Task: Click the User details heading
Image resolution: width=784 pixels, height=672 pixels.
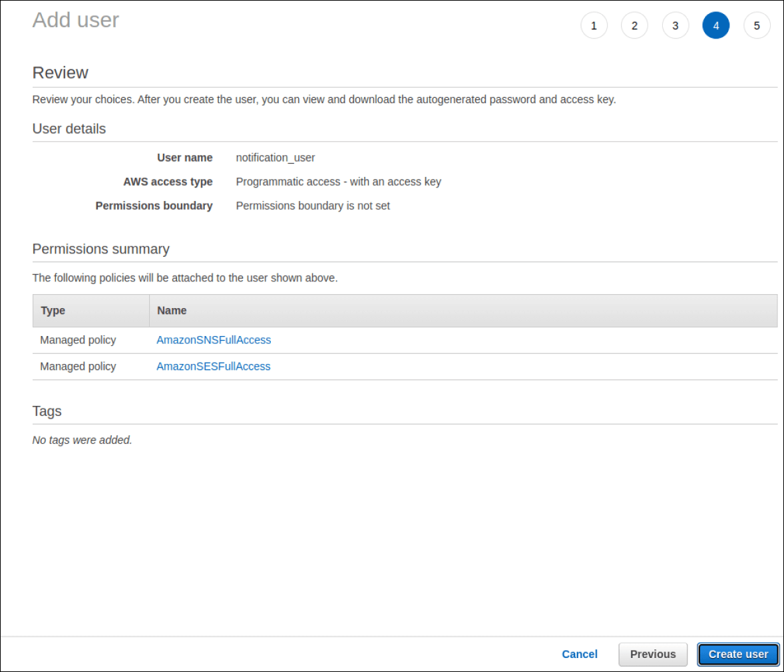Action: (x=69, y=129)
